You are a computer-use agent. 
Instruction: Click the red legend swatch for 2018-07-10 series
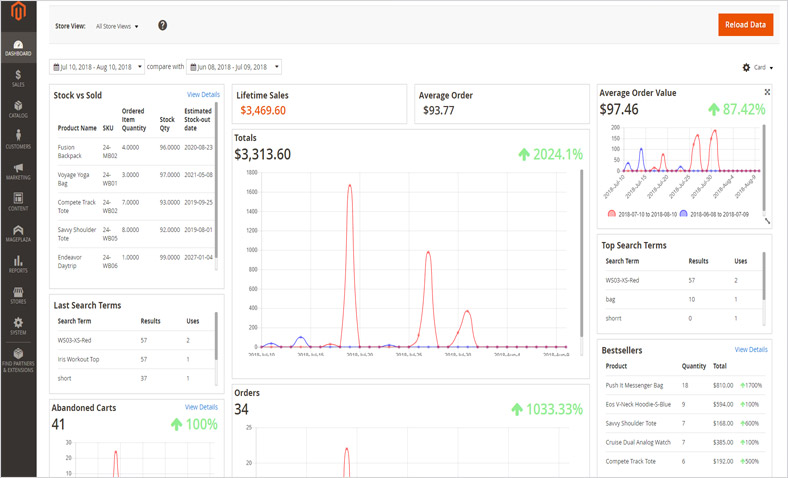click(611, 214)
